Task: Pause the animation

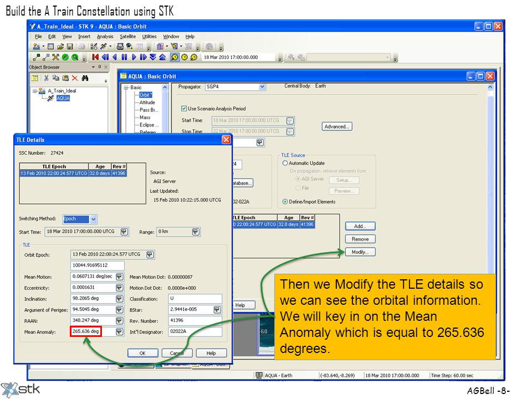Action: click(x=124, y=57)
